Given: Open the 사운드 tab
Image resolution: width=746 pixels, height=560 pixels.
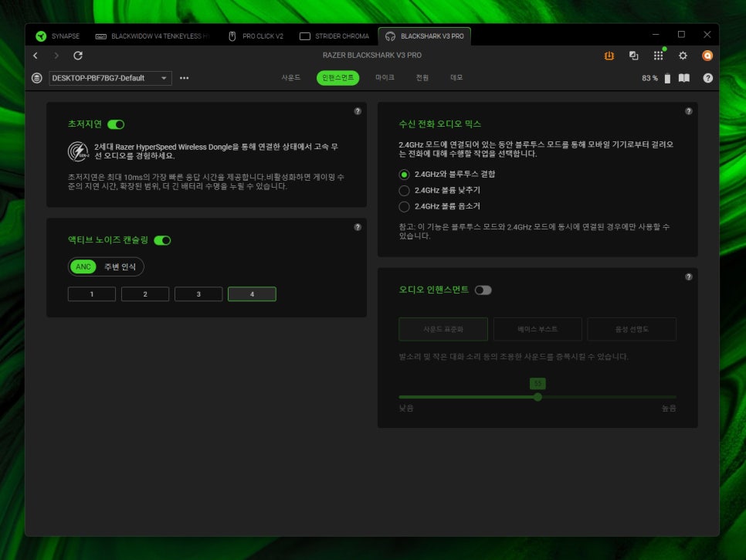Looking at the screenshot, I should pos(290,78).
